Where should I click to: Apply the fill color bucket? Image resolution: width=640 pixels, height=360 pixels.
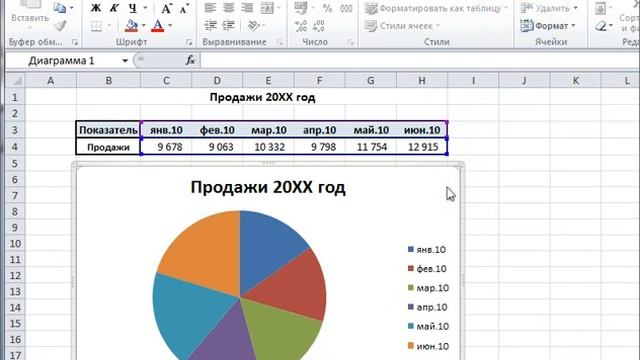pos(131,26)
